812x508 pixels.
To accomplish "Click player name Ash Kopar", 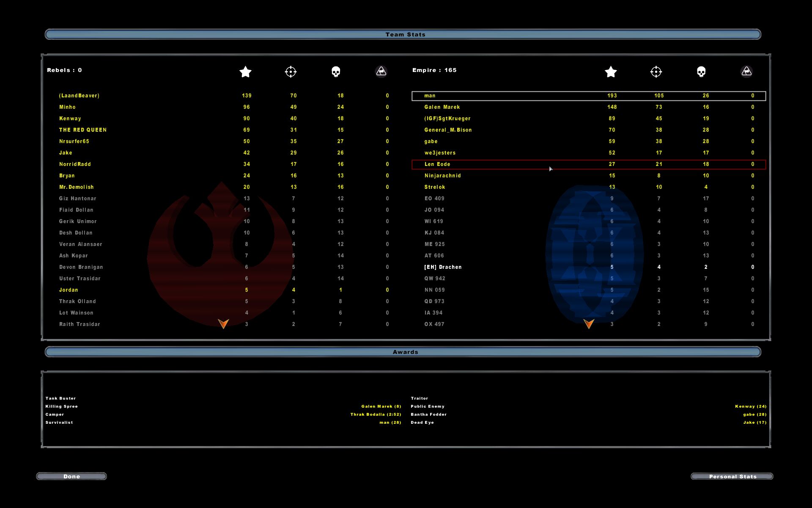I will click(73, 256).
